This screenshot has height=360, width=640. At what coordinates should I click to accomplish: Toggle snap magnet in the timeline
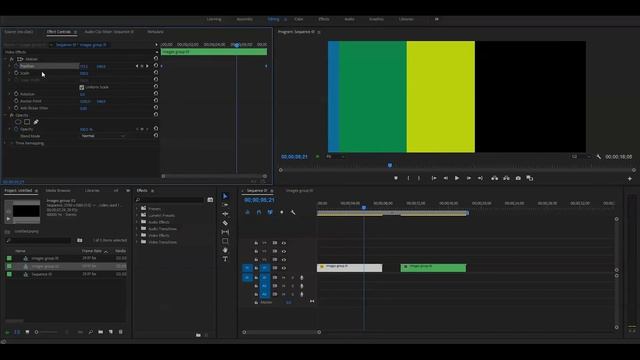click(x=259, y=212)
